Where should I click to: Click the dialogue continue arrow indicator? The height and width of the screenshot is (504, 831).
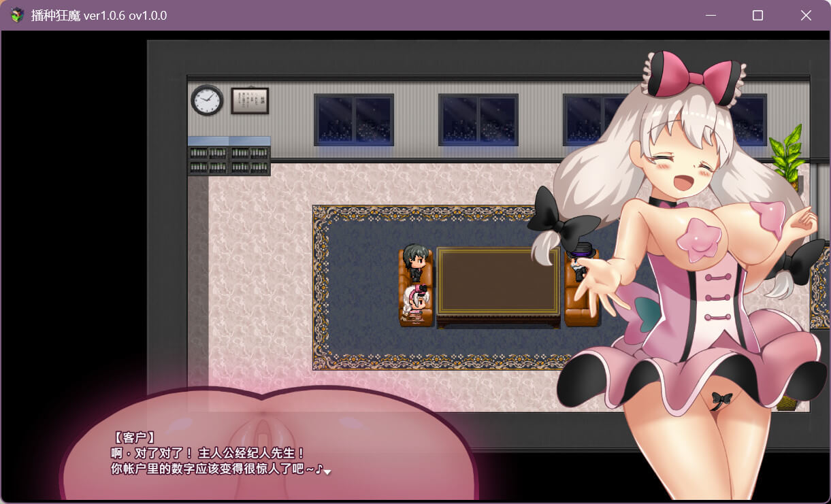tap(327, 471)
